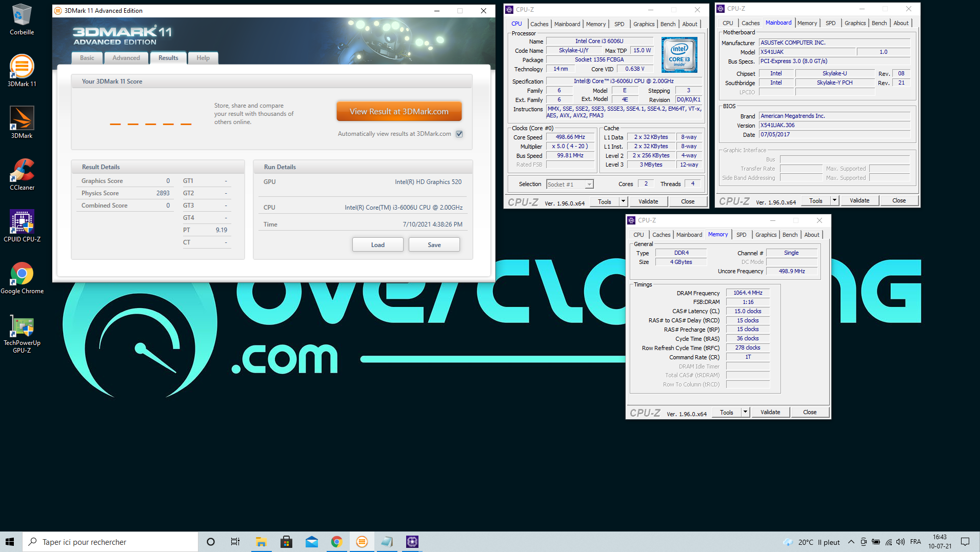980x552 pixels.
Task: Click the Intel(R) HD Graphics 520 GPU text
Action: (428, 182)
